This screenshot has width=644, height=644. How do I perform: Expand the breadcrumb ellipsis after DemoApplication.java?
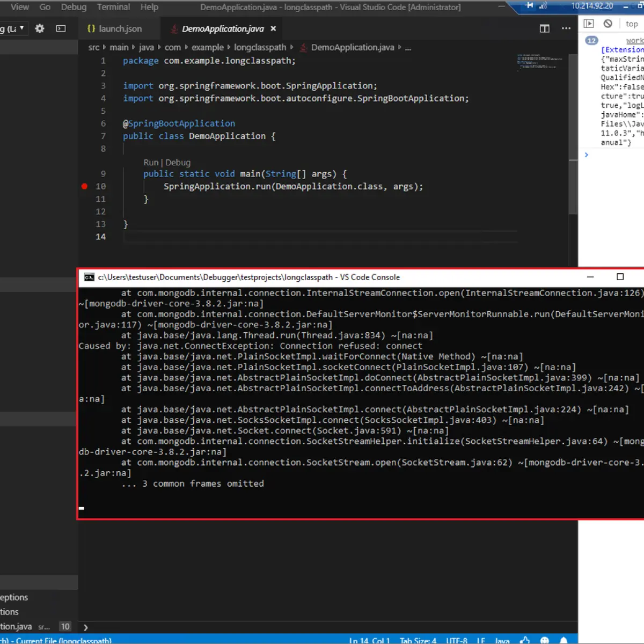[x=408, y=48]
